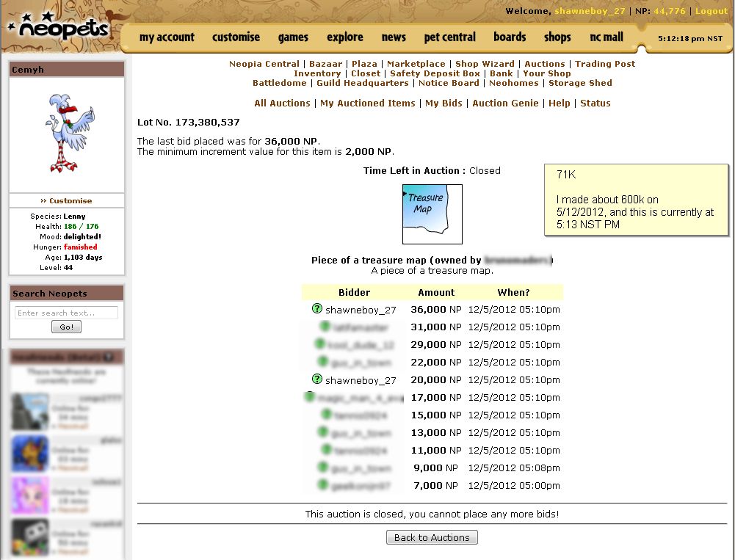Image resolution: width=735 pixels, height=560 pixels.
Task: Click the Lot No. 173,380,537 text
Action: coord(189,123)
